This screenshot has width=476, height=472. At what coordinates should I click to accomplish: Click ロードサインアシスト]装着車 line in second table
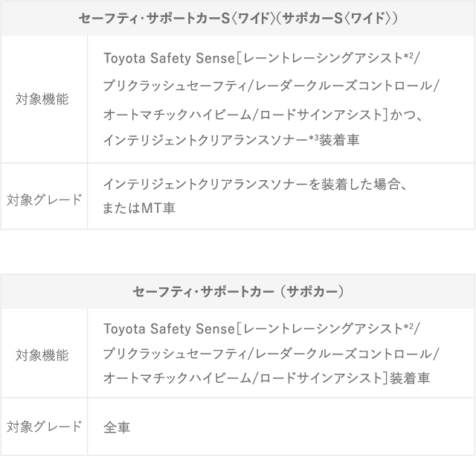pyautogui.click(x=345, y=378)
